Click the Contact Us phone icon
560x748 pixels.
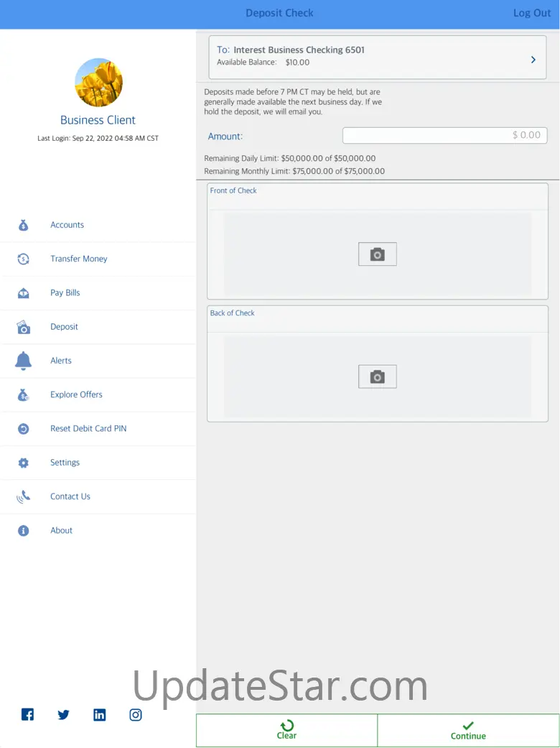(x=24, y=497)
